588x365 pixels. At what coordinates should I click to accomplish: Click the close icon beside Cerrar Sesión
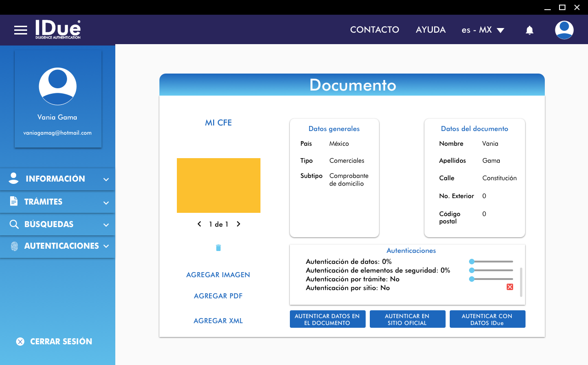click(20, 342)
